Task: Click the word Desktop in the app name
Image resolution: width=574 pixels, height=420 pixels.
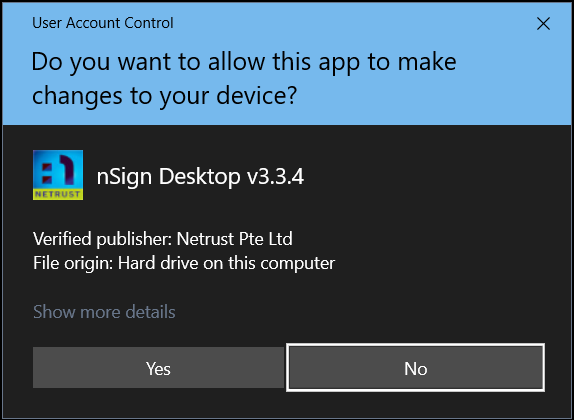Action: click(200, 177)
